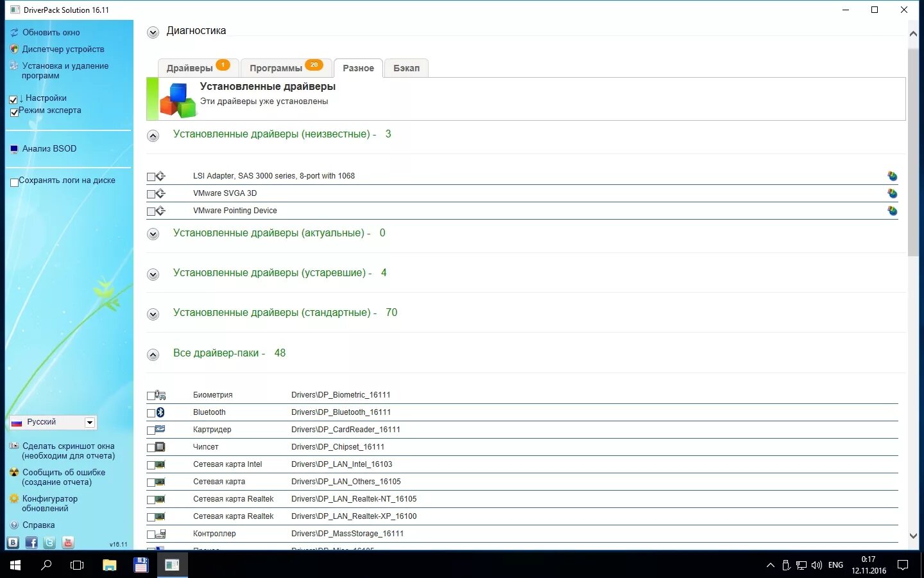Click the BSOD analysis icon
The height and width of the screenshot is (578, 924).
coord(14,149)
